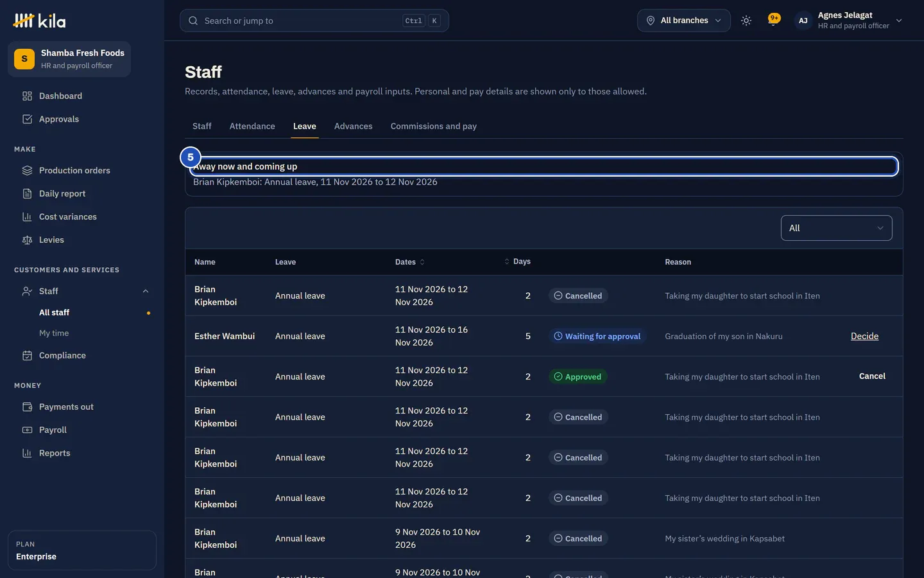Decide on Esther Wambui's leave request

(865, 337)
